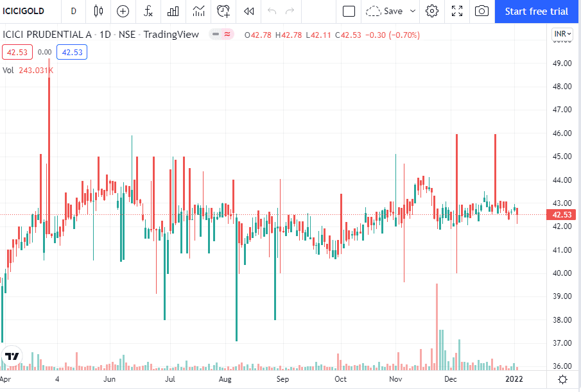Click the low price L42.11 value
This screenshot has width=581, height=392.
pyautogui.click(x=318, y=35)
